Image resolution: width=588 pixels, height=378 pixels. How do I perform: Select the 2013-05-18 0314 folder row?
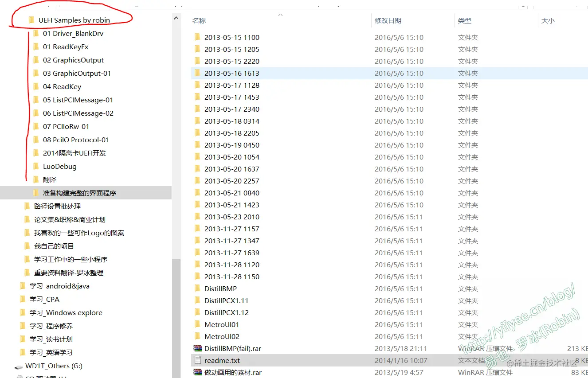coord(389,121)
